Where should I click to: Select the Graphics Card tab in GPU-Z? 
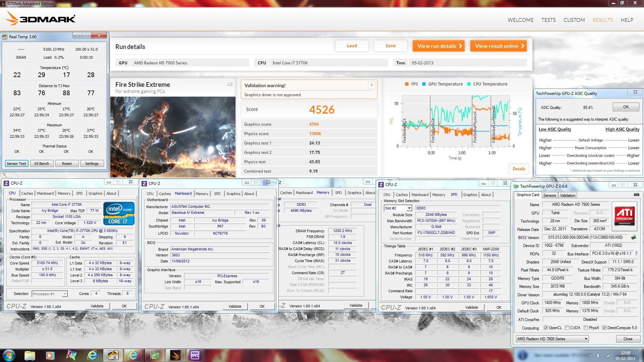[x=528, y=195]
